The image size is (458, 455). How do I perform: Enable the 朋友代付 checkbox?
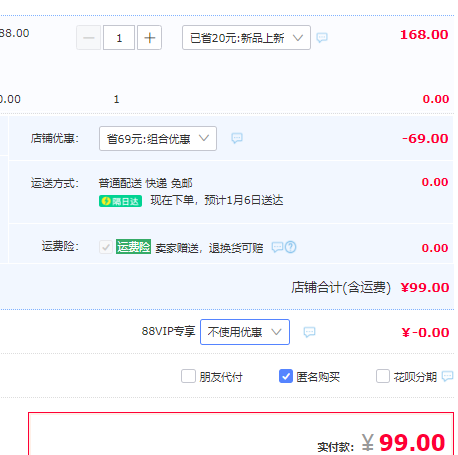click(x=188, y=376)
